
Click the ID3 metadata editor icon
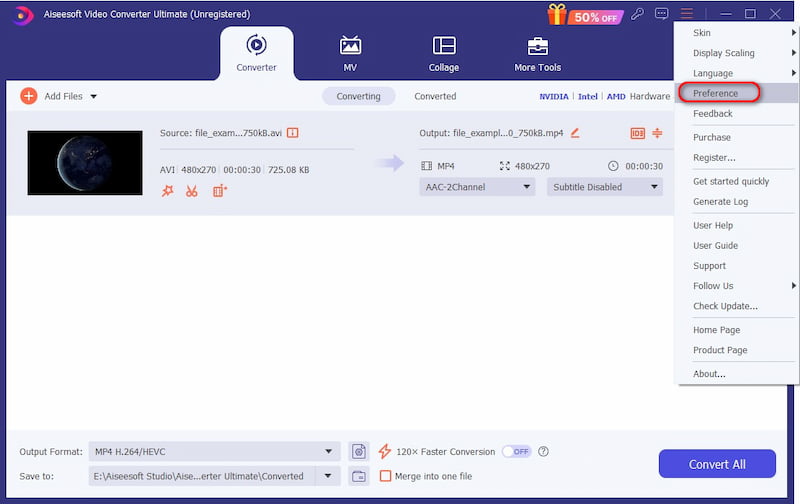point(638,133)
